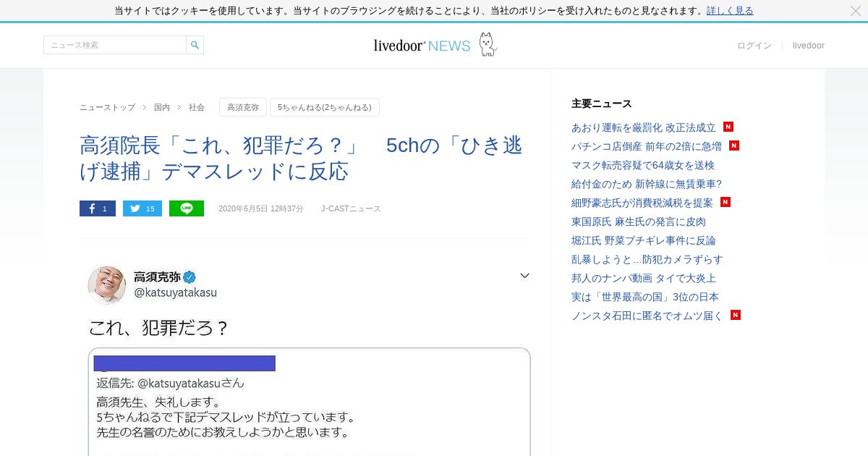Open the livedoor header link
Image resolution: width=868 pixels, height=456 pixels.
(x=809, y=46)
